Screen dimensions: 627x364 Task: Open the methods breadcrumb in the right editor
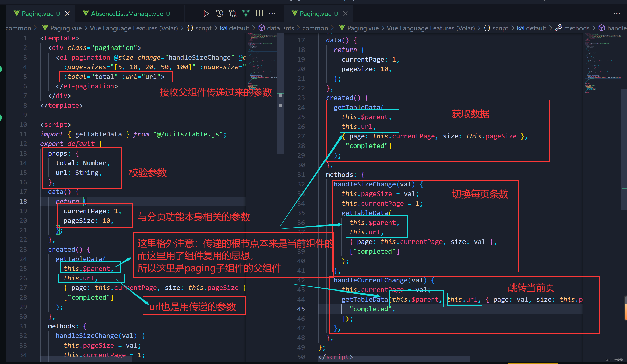576,28
